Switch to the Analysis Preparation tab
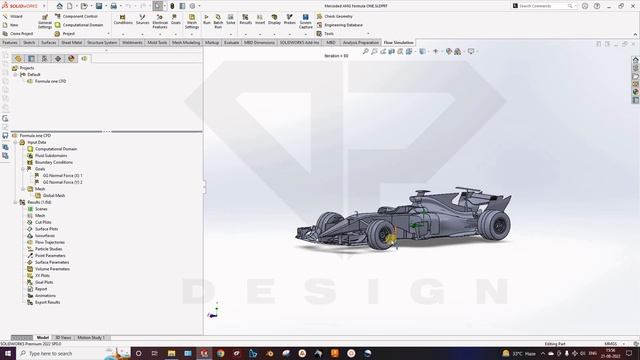Screen dimensions: 640x360 pyautogui.click(x=360, y=42)
